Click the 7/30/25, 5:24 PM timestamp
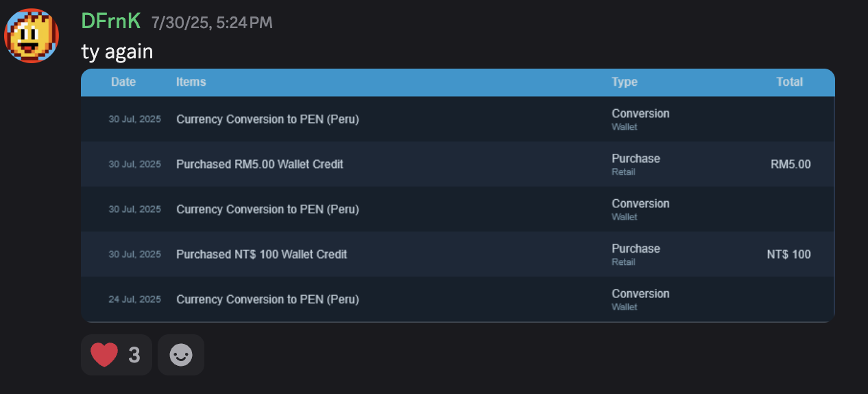 pyautogui.click(x=212, y=23)
